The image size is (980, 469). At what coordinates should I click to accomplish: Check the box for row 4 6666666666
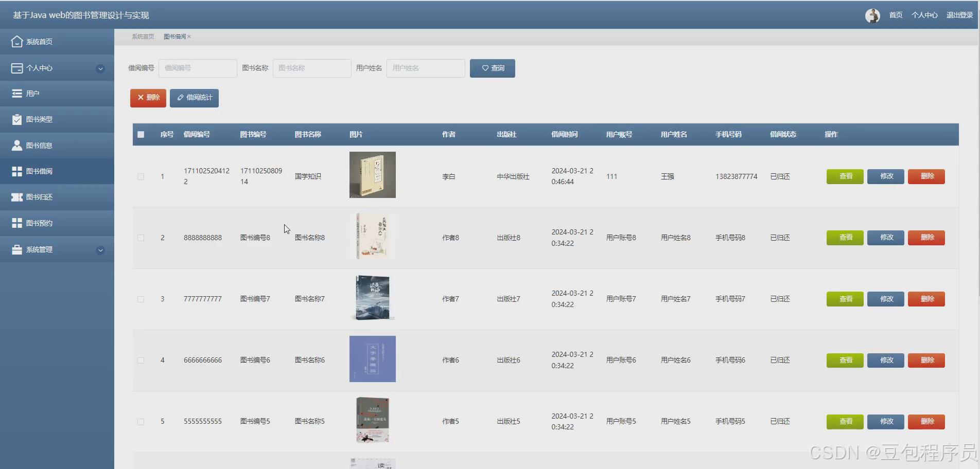[141, 360]
